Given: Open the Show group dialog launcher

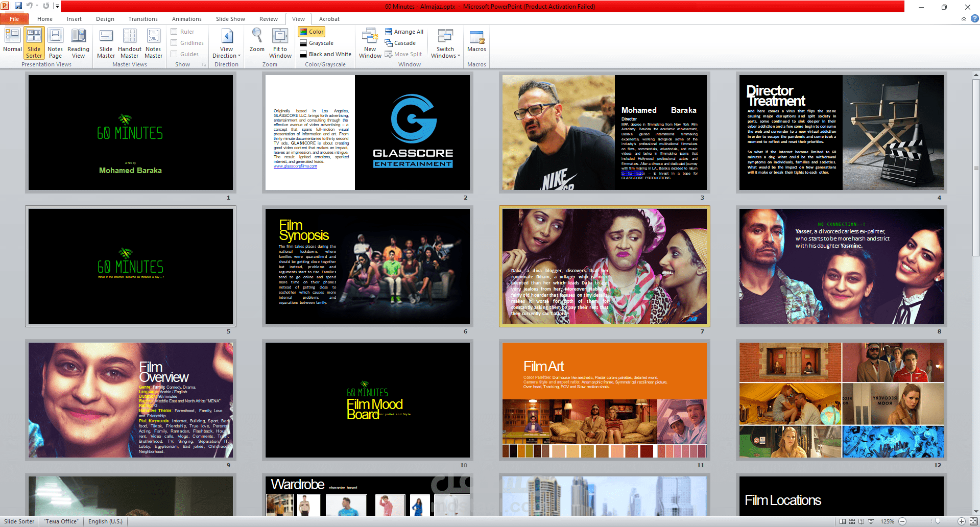Looking at the screenshot, I should click(x=204, y=65).
